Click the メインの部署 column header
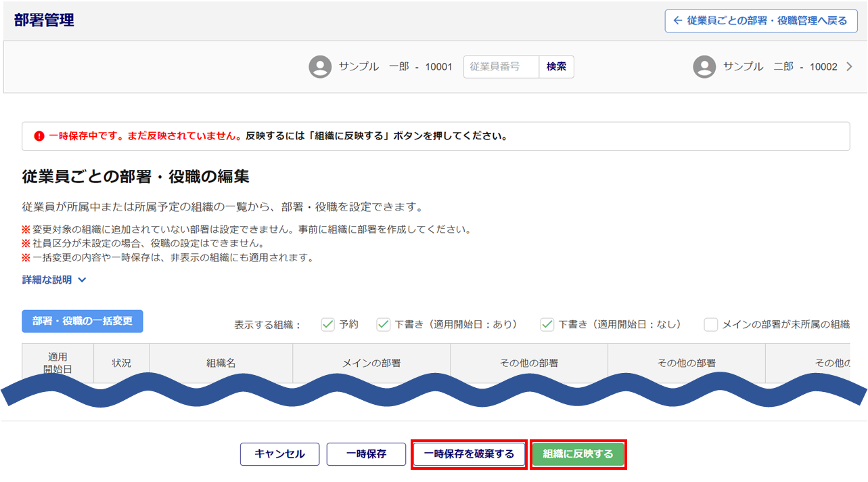Viewport: 868px width, 482px height. [371, 363]
